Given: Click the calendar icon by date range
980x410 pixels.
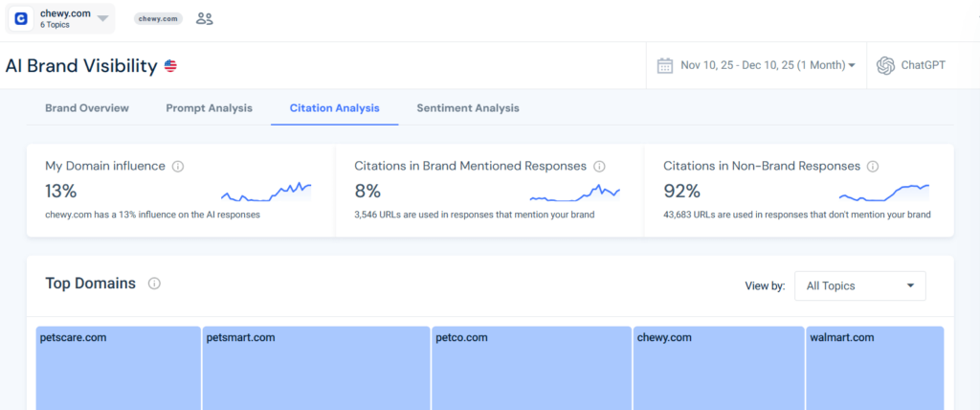Looking at the screenshot, I should click(665, 65).
